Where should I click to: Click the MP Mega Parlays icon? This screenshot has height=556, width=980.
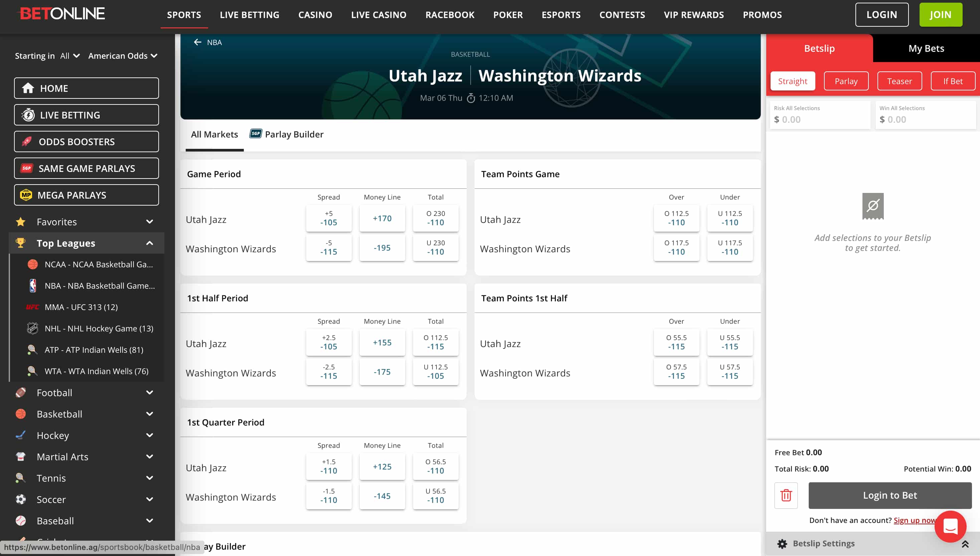pos(26,195)
